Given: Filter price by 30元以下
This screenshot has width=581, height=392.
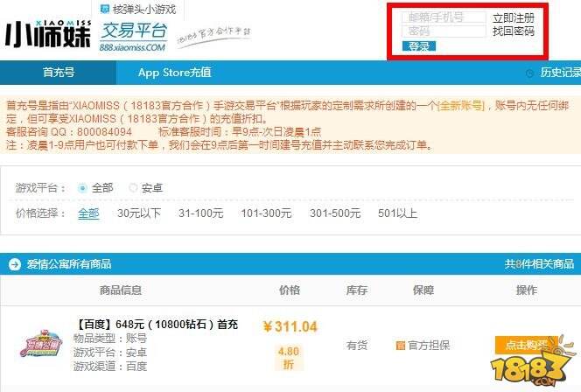Looking at the screenshot, I should [x=139, y=213].
